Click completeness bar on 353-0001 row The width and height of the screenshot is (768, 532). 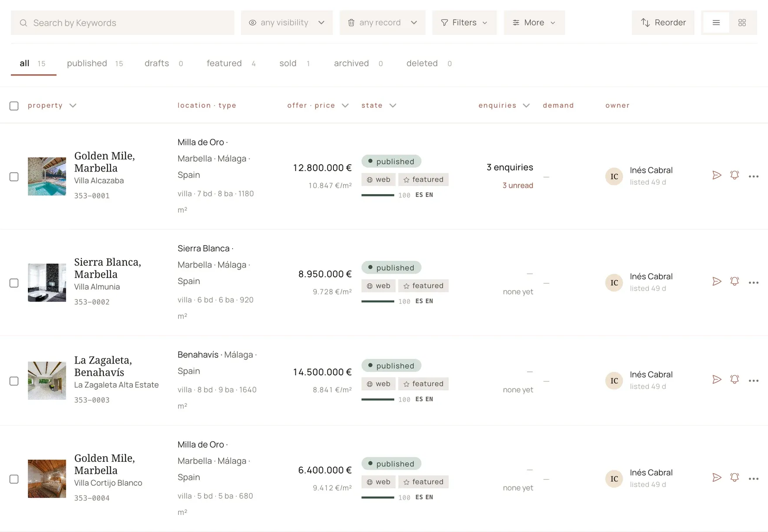(378, 195)
